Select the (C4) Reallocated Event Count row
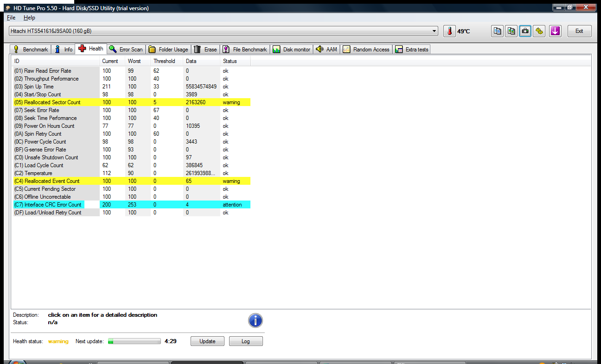The image size is (601, 364). point(131,181)
